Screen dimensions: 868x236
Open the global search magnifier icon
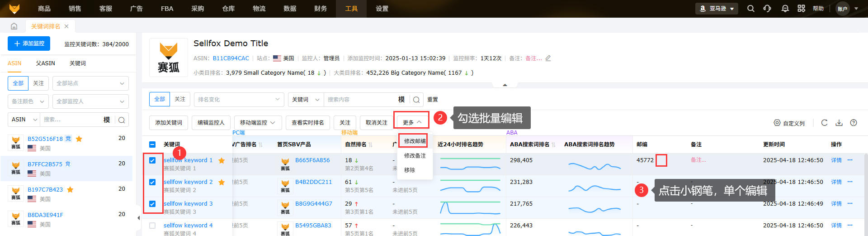click(751, 9)
